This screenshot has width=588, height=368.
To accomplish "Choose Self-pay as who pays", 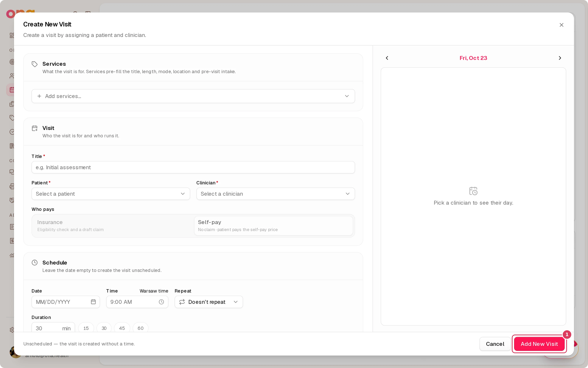I will tap(273, 226).
